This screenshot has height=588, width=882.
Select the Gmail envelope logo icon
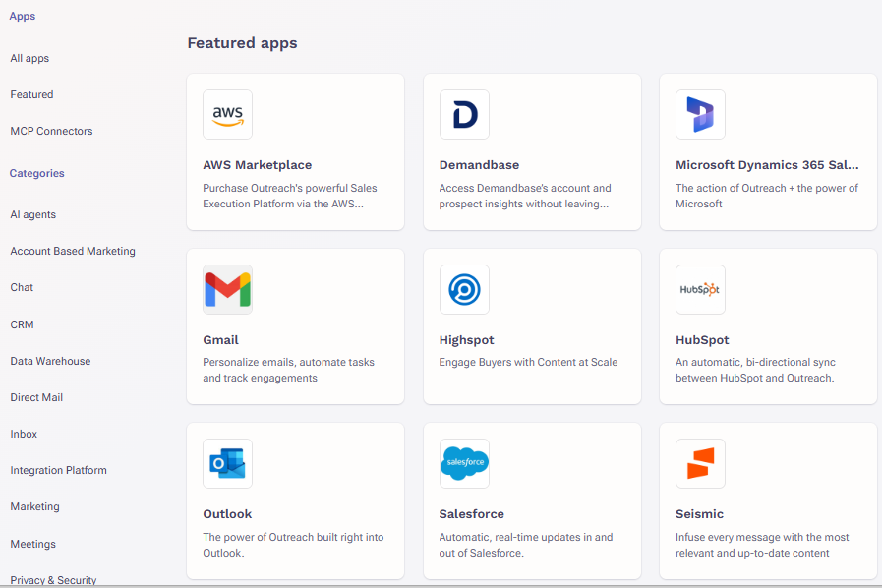pos(227,290)
